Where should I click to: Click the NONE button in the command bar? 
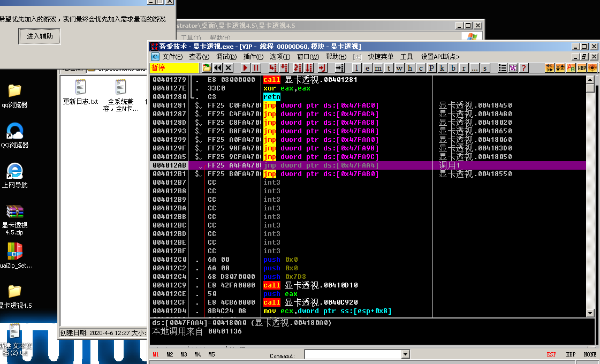tap(590, 354)
